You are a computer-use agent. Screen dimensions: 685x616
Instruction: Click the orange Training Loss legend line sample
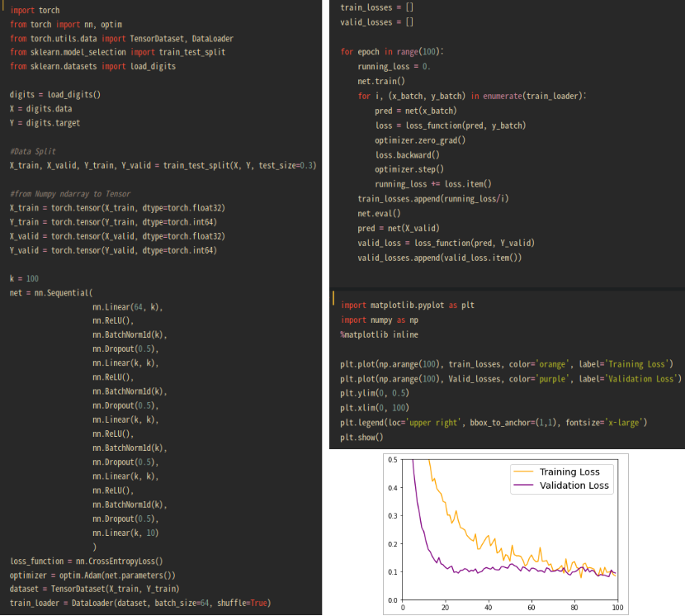tap(523, 471)
